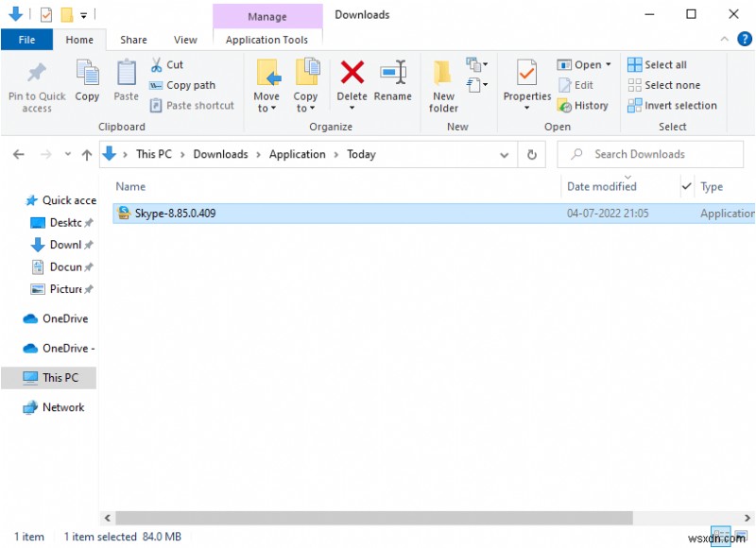Click New folder icon in title bar
The image size is (756, 548).
tap(66, 15)
